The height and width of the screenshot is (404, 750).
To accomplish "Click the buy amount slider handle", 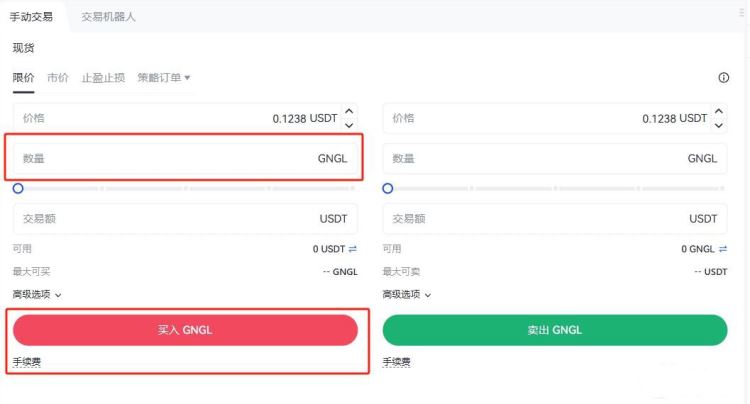I will click(18, 188).
